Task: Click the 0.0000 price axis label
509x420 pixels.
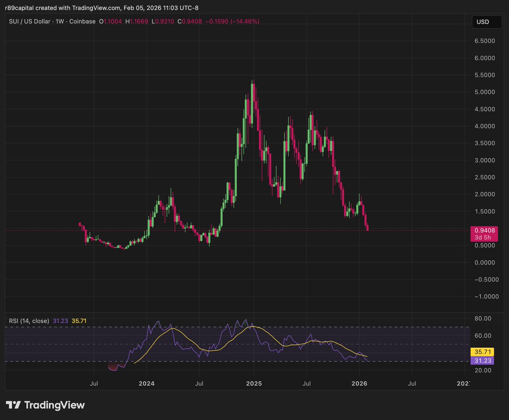Action: pos(486,263)
